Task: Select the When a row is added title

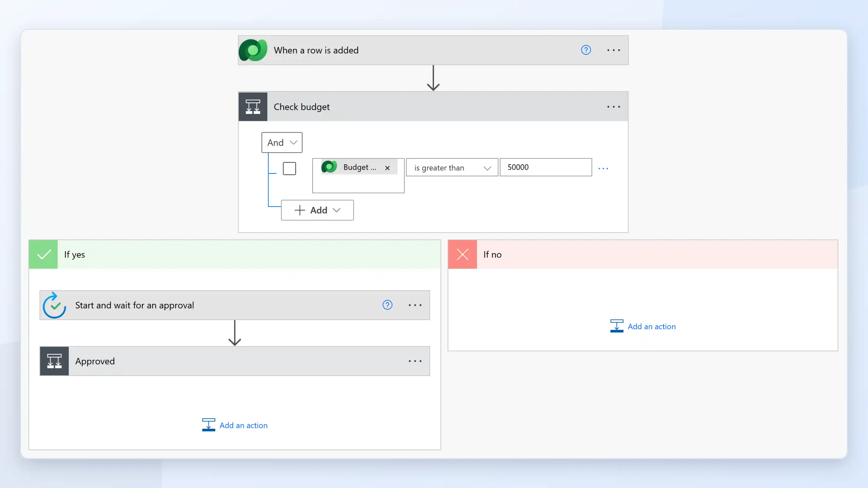Action: point(316,50)
